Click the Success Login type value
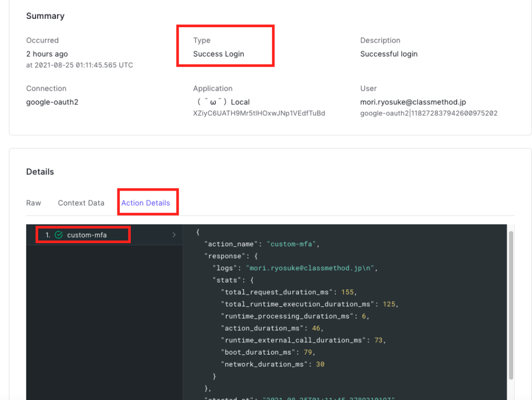Screen dimensions: 532x400 (x=218, y=54)
